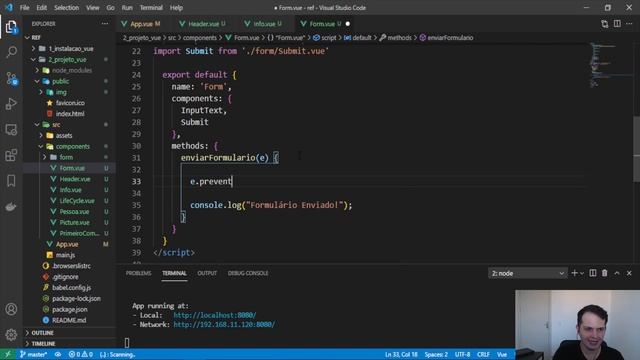The image size is (640, 360).
Task: Click Explorer more actions ellipsis
Action: (105, 24)
